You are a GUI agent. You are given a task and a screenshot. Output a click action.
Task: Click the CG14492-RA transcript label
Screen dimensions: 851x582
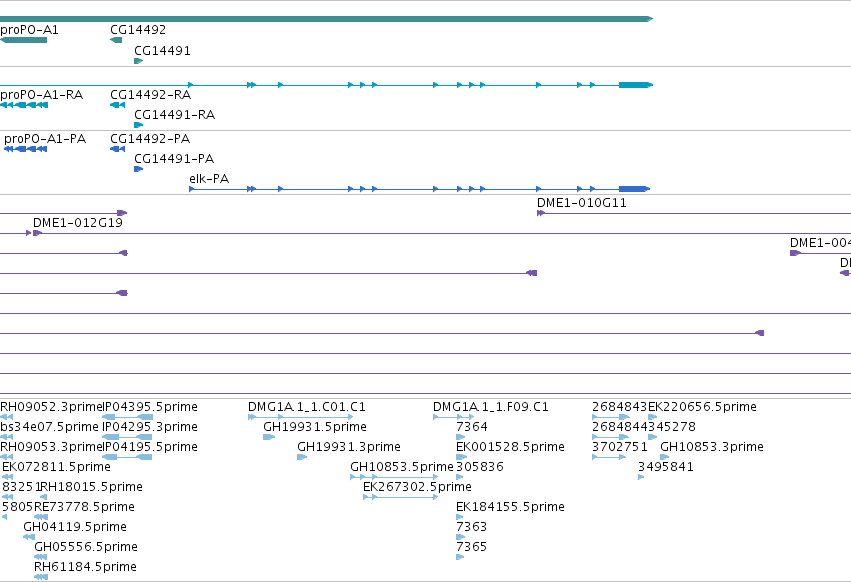(150, 95)
